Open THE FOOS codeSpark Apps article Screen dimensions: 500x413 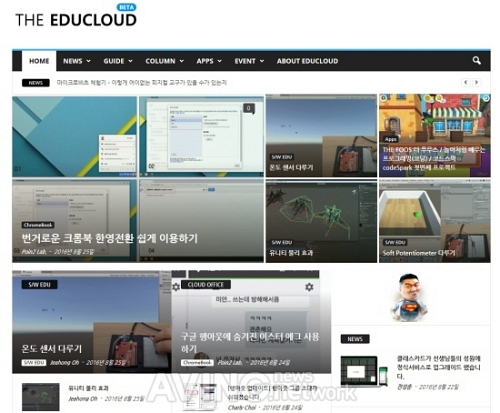point(435,135)
